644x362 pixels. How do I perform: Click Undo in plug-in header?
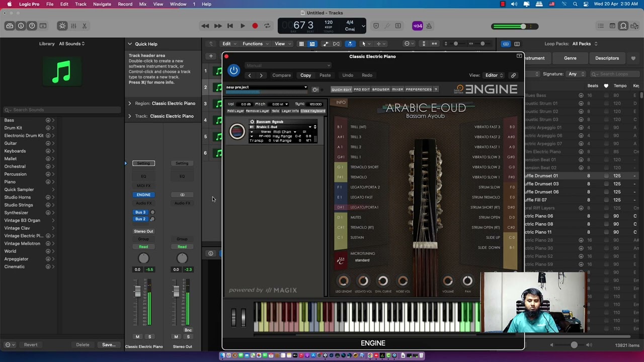pos(348,75)
